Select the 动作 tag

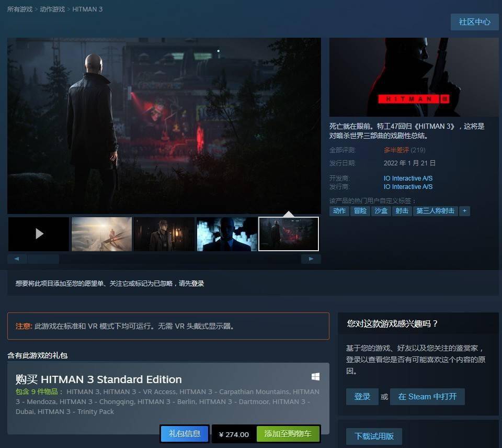click(338, 210)
